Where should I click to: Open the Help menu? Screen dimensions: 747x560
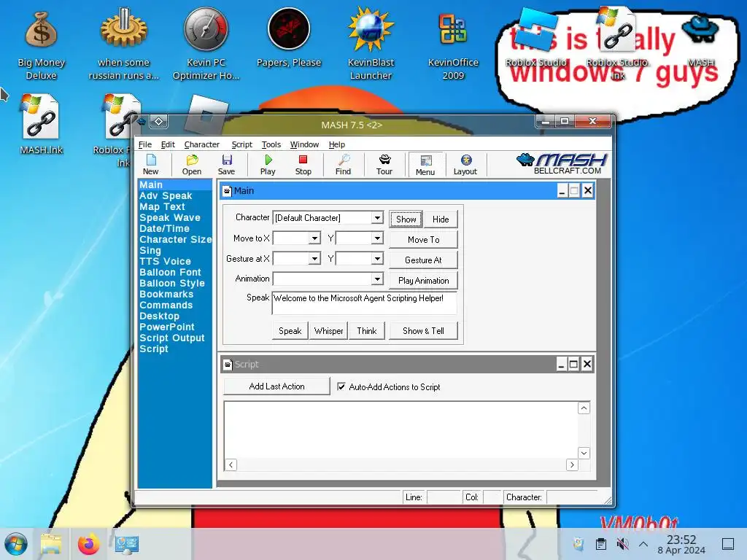click(336, 144)
